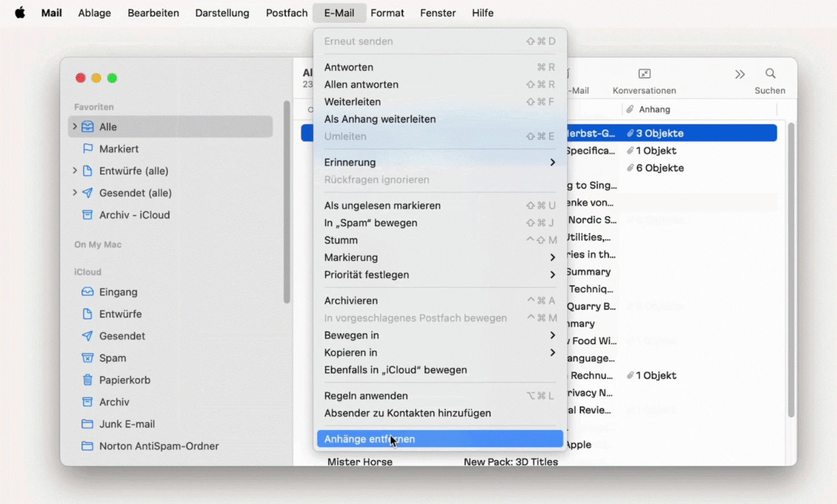Select Als Anhang weiterleiten
This screenshot has width=837, height=504.
click(x=440, y=119)
